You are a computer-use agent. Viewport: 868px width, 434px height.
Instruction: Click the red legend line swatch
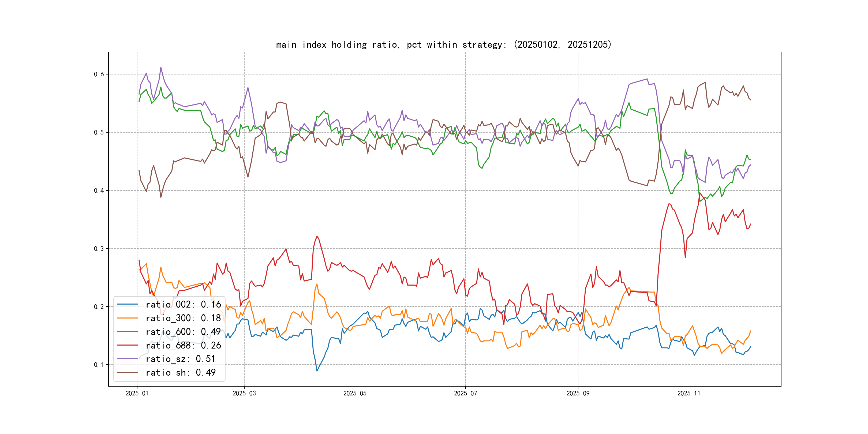[x=128, y=345]
